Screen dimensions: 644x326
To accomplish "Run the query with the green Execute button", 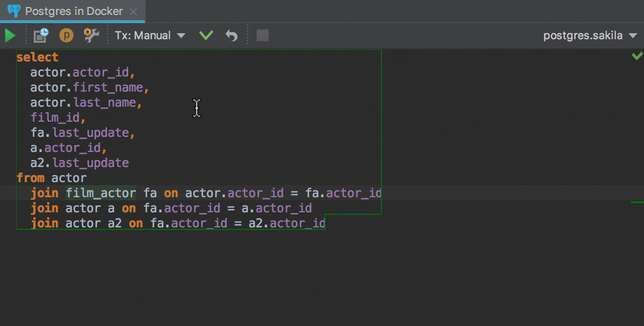I will (x=10, y=36).
